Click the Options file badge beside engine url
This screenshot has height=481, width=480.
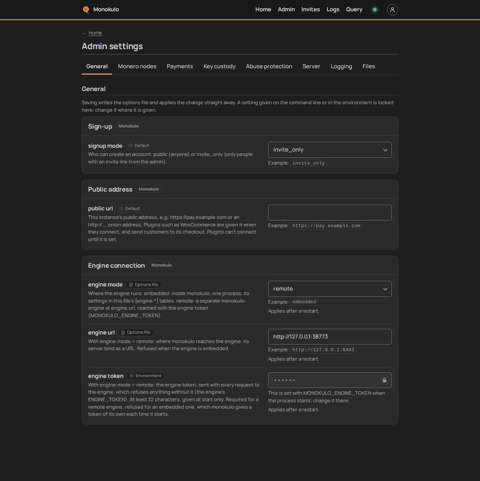coord(136,332)
